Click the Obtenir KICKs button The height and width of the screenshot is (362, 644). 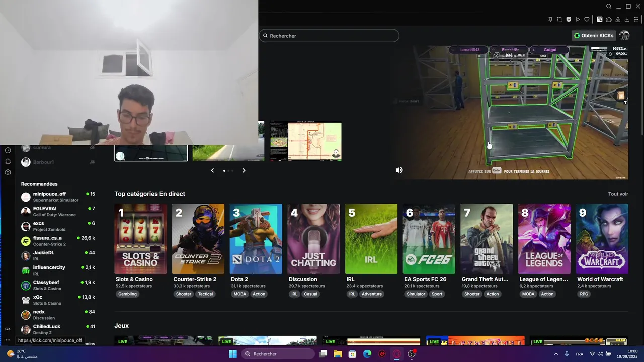(x=594, y=36)
